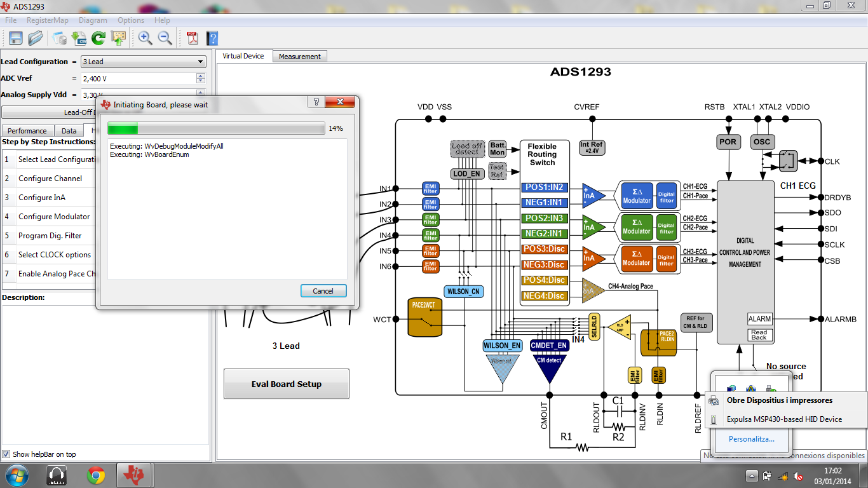
Task: Toggle the WILSON_EN enable block
Action: (503, 346)
